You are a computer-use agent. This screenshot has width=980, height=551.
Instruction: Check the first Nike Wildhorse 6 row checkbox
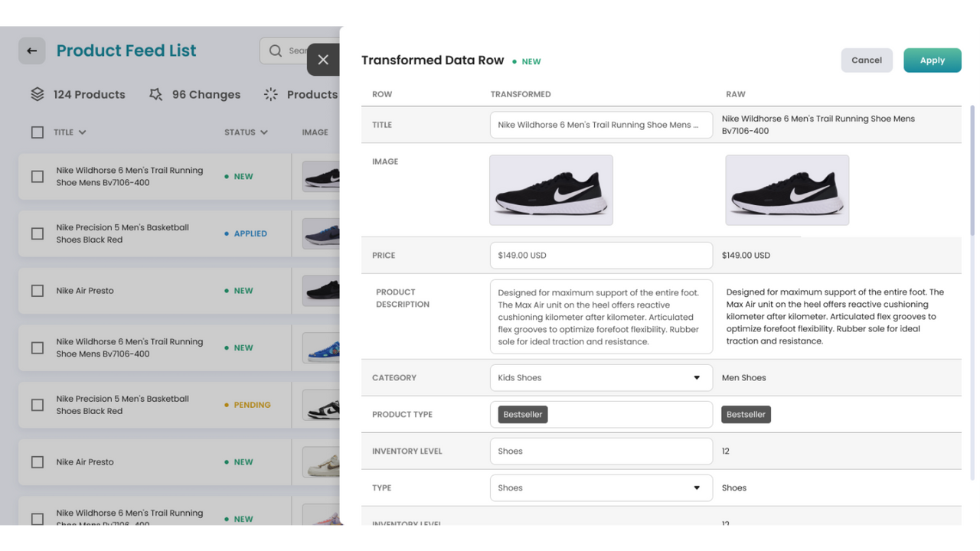coord(38,176)
